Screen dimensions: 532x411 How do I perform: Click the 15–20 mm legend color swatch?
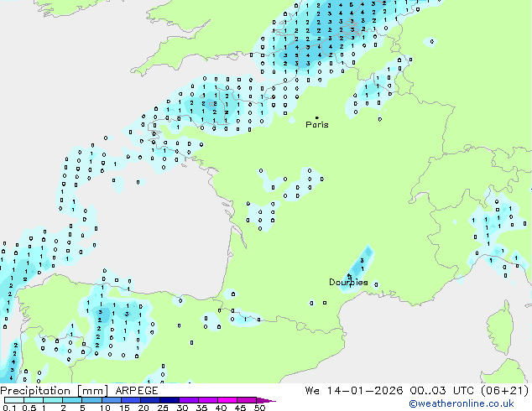[x=130, y=400]
